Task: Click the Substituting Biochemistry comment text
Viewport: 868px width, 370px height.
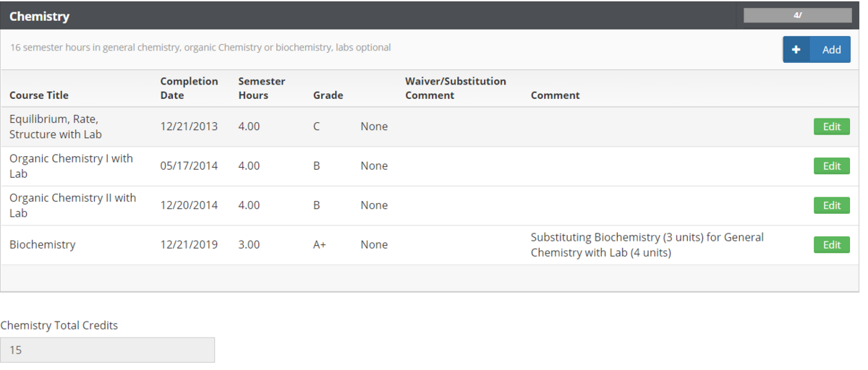Action: click(647, 245)
